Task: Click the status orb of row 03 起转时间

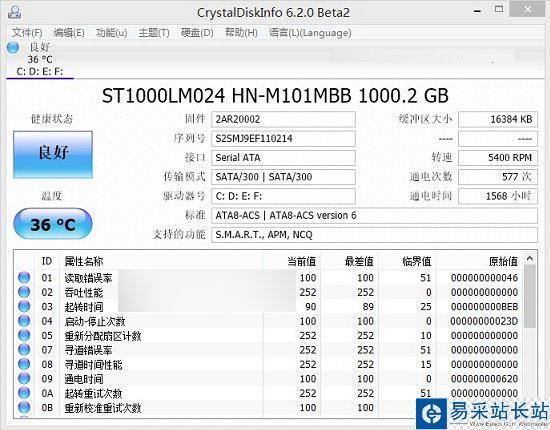Action: [24, 306]
